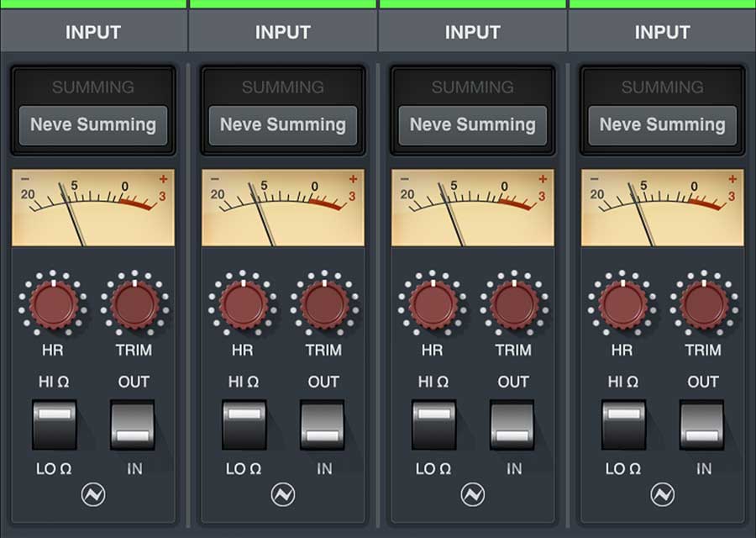The height and width of the screenshot is (538, 756).
Task: Click the waveform logo icon on fourth channel
Action: point(663,494)
